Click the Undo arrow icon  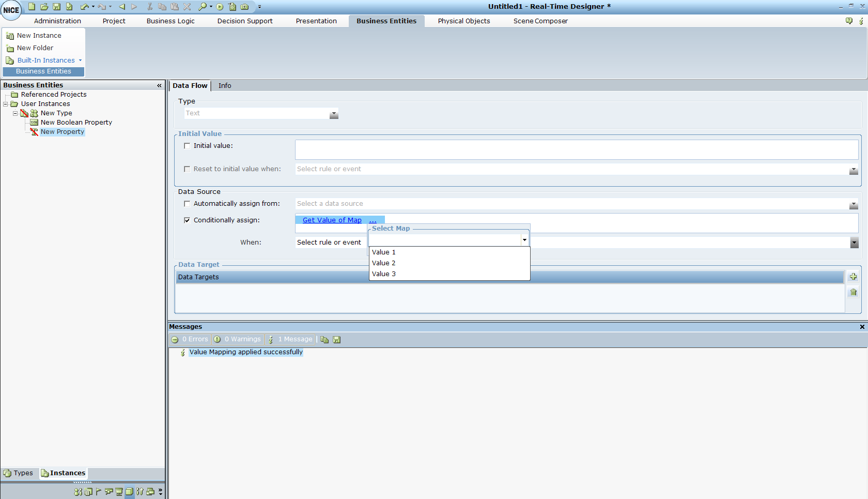click(x=84, y=7)
